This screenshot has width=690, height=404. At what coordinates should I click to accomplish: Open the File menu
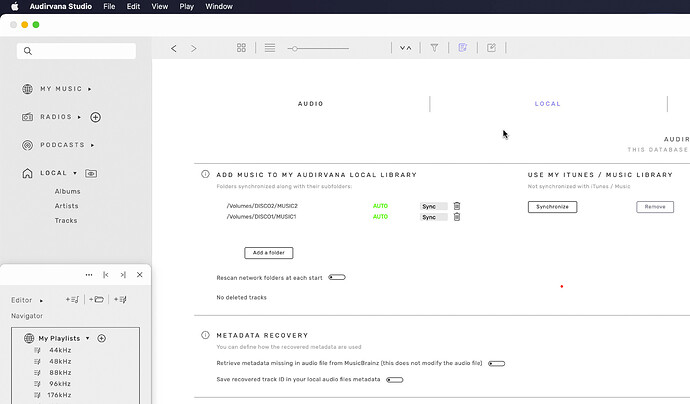(109, 6)
